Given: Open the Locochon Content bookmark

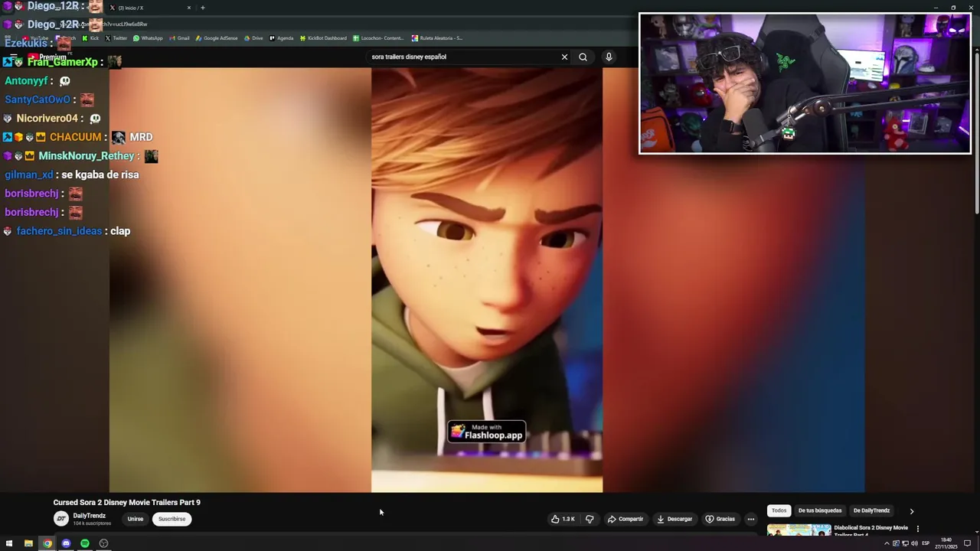Looking at the screenshot, I should [x=379, y=38].
